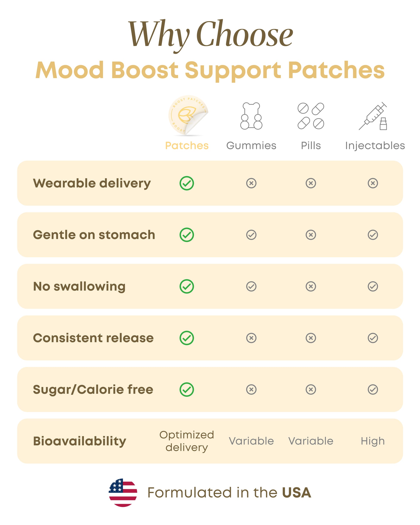Click Pills X mark for No swallowing
The image size is (420, 525).
[311, 286]
